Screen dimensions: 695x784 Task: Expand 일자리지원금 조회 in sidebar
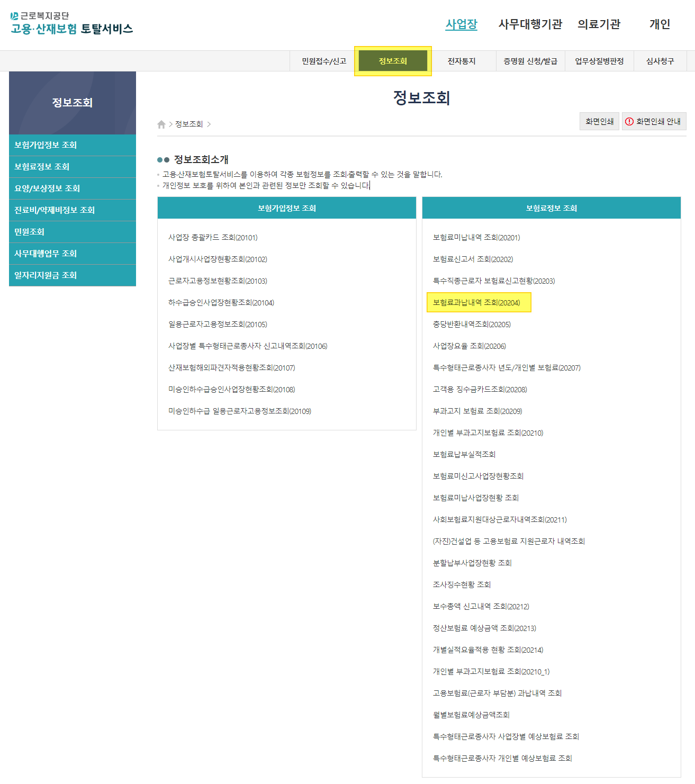tap(46, 275)
